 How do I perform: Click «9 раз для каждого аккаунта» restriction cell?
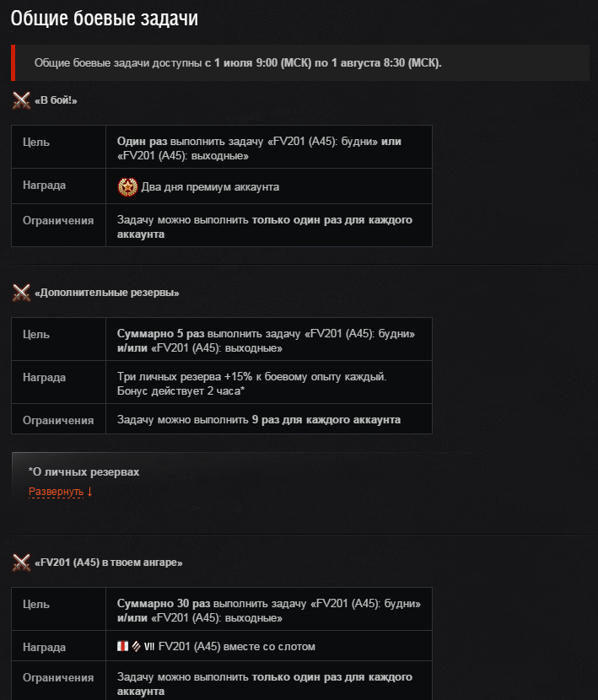tap(269, 419)
